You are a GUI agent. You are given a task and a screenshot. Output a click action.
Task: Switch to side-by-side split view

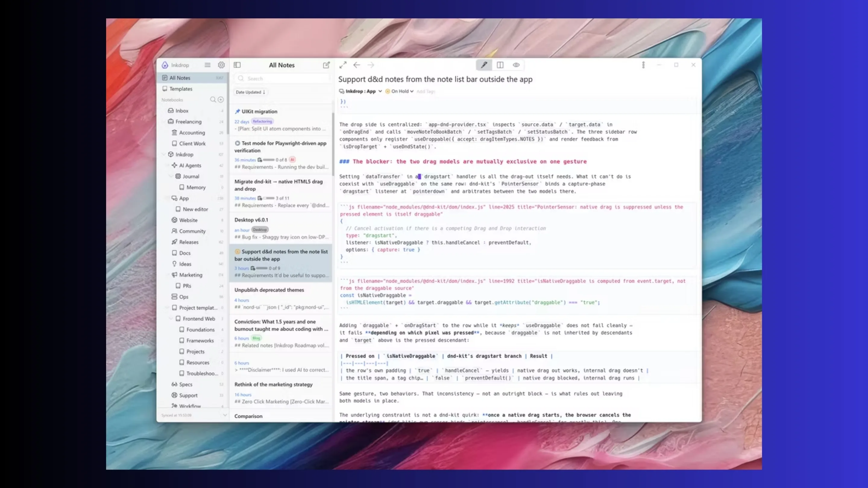[500, 65]
